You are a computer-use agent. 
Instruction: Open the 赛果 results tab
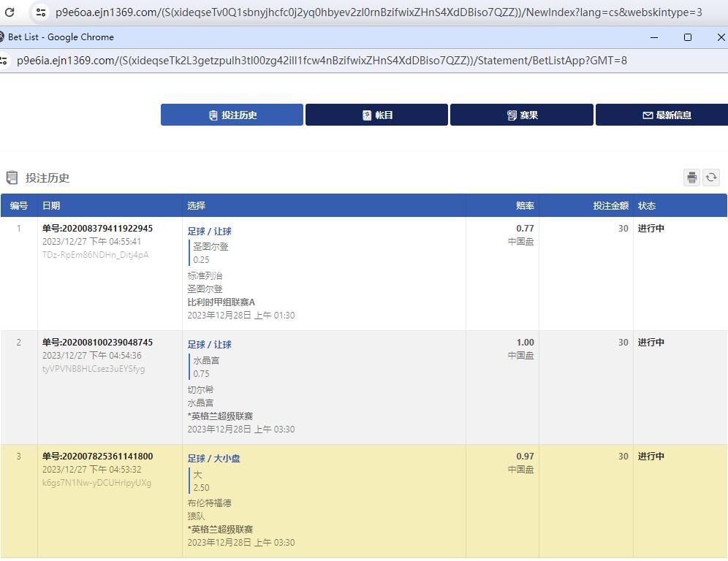[521, 115]
